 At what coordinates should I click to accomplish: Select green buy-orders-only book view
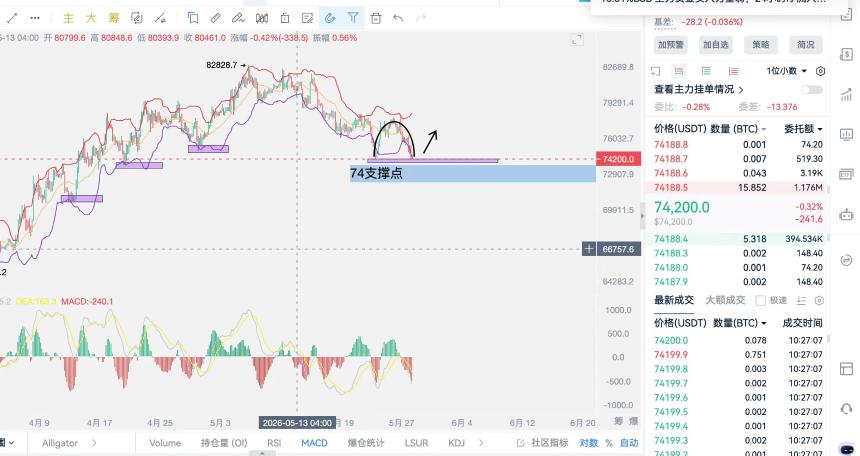(706, 71)
